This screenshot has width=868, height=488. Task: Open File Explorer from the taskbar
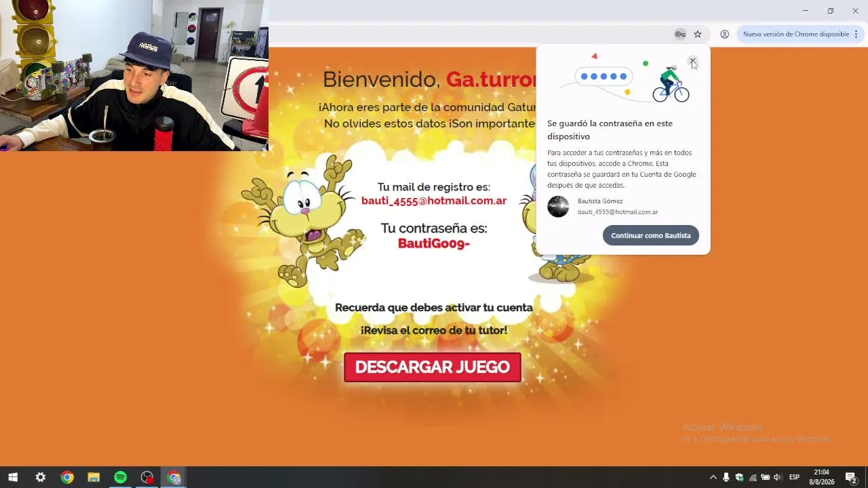tap(94, 477)
